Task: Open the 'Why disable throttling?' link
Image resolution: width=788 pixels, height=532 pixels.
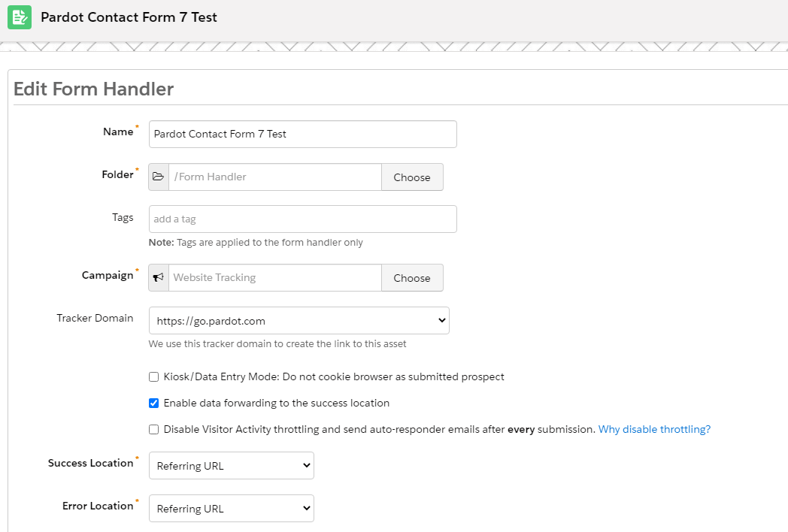Action: coord(654,430)
